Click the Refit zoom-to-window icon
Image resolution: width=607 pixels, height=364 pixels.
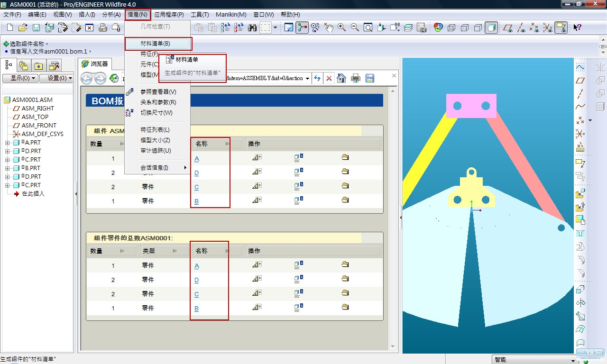pyautogui.click(x=368, y=27)
